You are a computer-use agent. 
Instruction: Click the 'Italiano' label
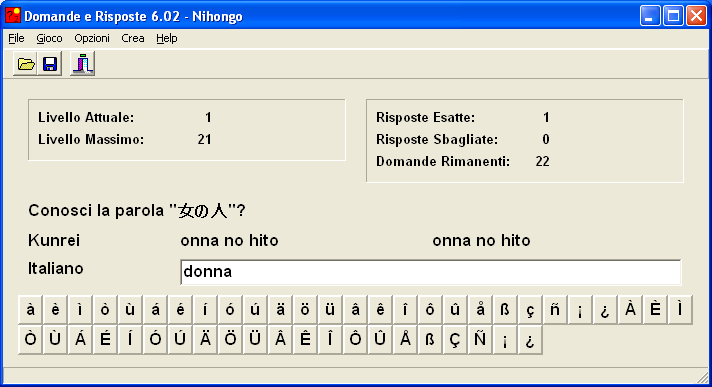click(56, 268)
